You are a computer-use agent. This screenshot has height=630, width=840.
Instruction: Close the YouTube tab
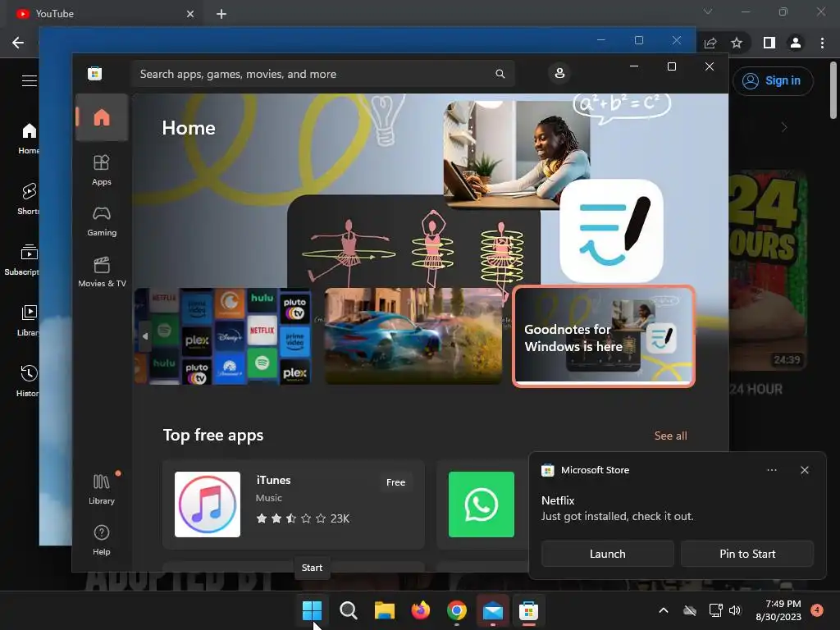190,14
